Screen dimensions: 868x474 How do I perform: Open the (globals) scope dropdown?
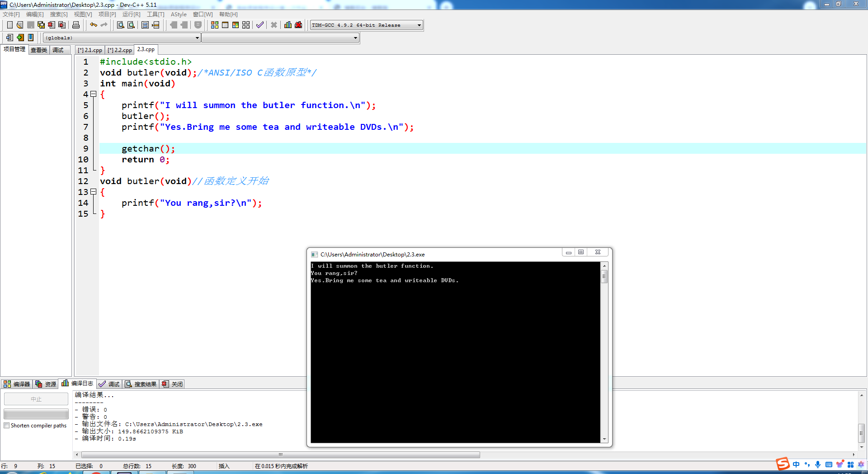click(x=197, y=38)
